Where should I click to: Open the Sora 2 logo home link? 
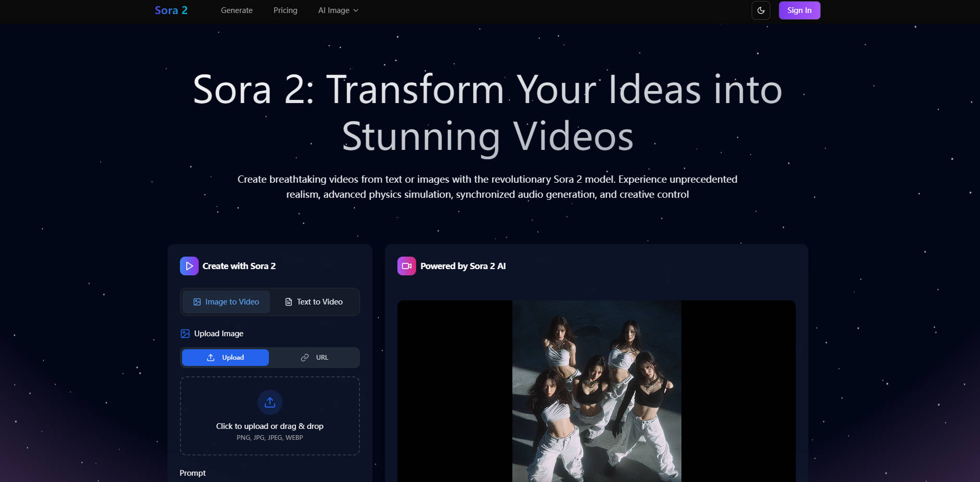click(171, 10)
